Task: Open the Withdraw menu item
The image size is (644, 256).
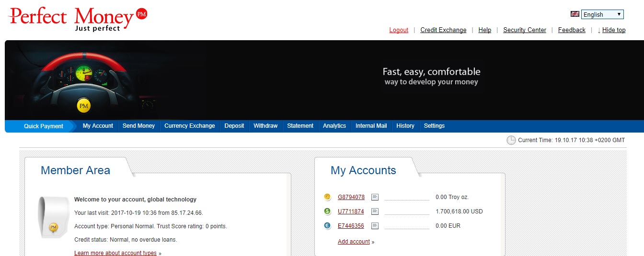Action: [x=265, y=126]
